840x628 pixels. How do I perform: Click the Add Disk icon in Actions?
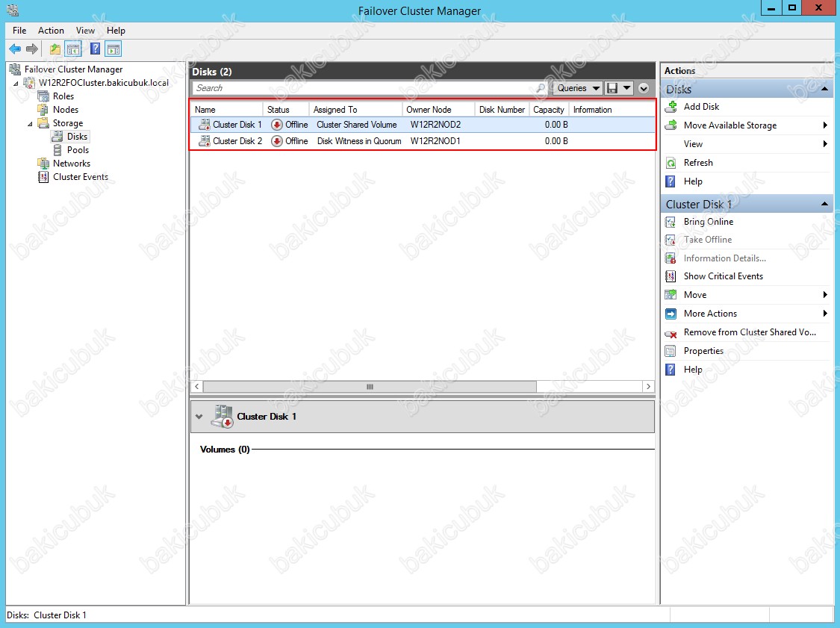click(x=671, y=107)
